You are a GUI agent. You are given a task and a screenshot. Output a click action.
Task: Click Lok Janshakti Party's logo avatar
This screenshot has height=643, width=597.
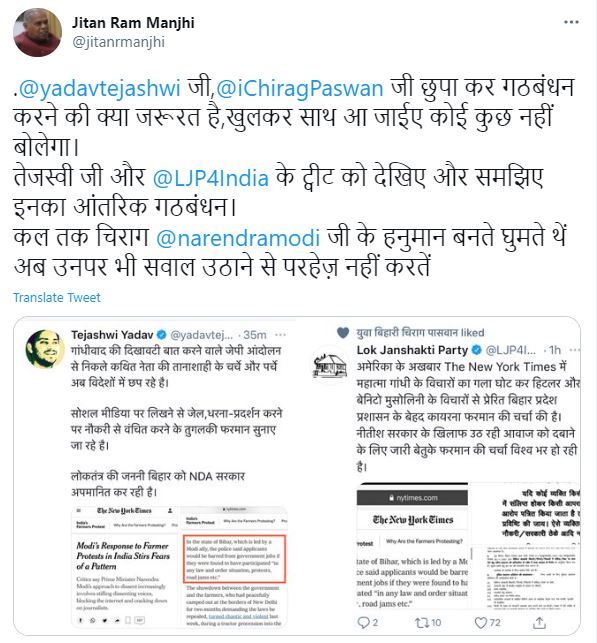(330, 365)
